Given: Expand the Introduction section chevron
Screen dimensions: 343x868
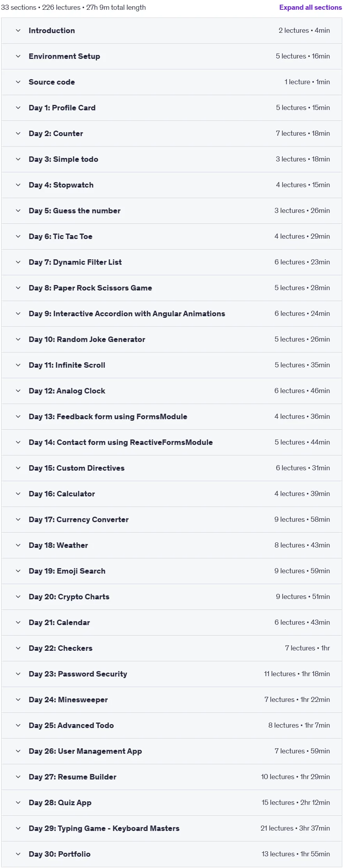Looking at the screenshot, I should [18, 30].
